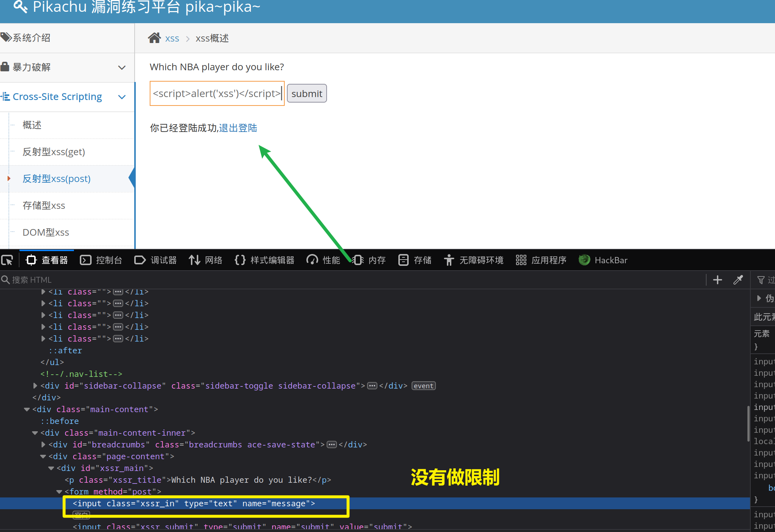Viewport: 775px width, 532px height.
Task: Expand the ellipsis of the sidebar-collapse div
Action: (372, 386)
